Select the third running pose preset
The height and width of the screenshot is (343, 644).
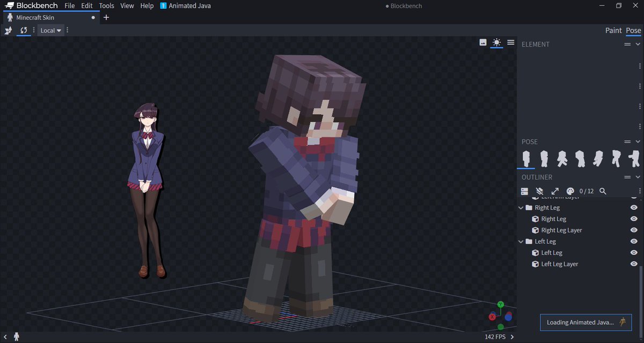(562, 158)
